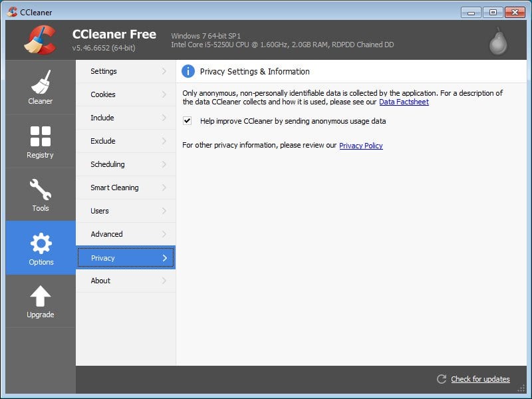The height and width of the screenshot is (399, 532).
Task: Select the Exclude options entry
Action: (x=103, y=141)
